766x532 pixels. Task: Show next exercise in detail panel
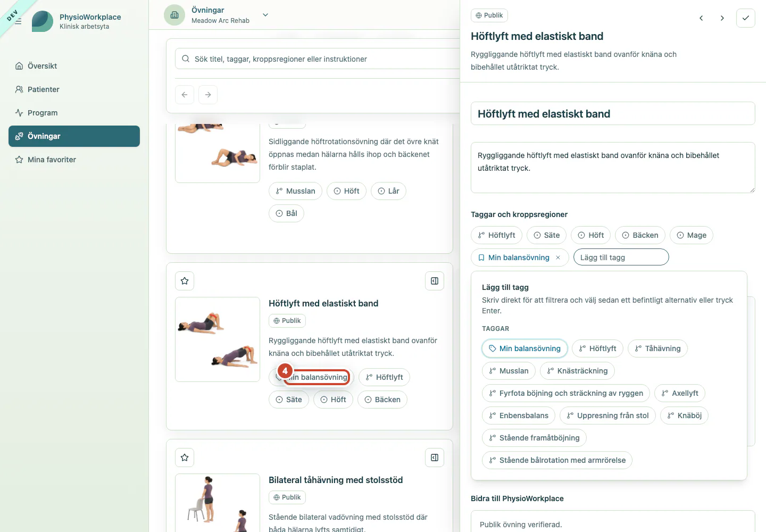click(722, 18)
